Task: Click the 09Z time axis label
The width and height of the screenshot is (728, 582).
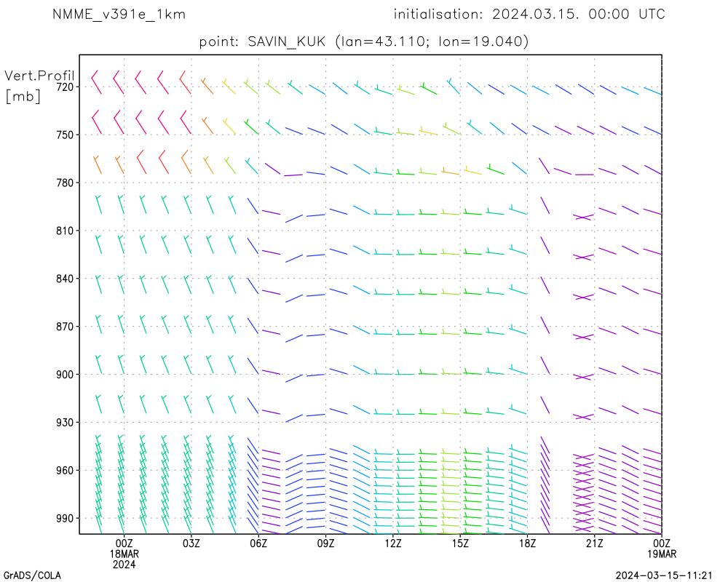Action: 325,543
